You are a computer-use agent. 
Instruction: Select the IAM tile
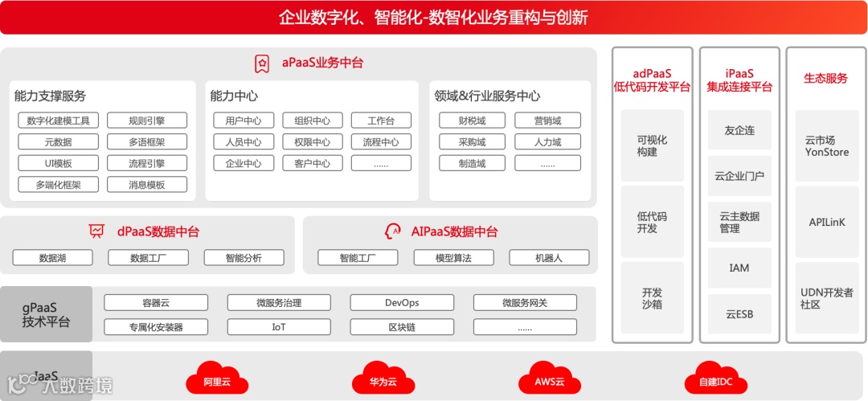(x=739, y=268)
